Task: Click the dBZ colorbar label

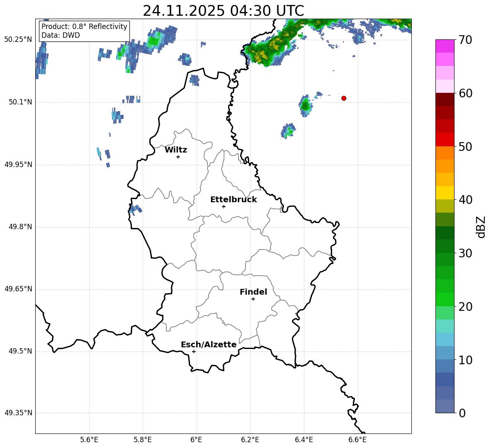Action: [481, 227]
